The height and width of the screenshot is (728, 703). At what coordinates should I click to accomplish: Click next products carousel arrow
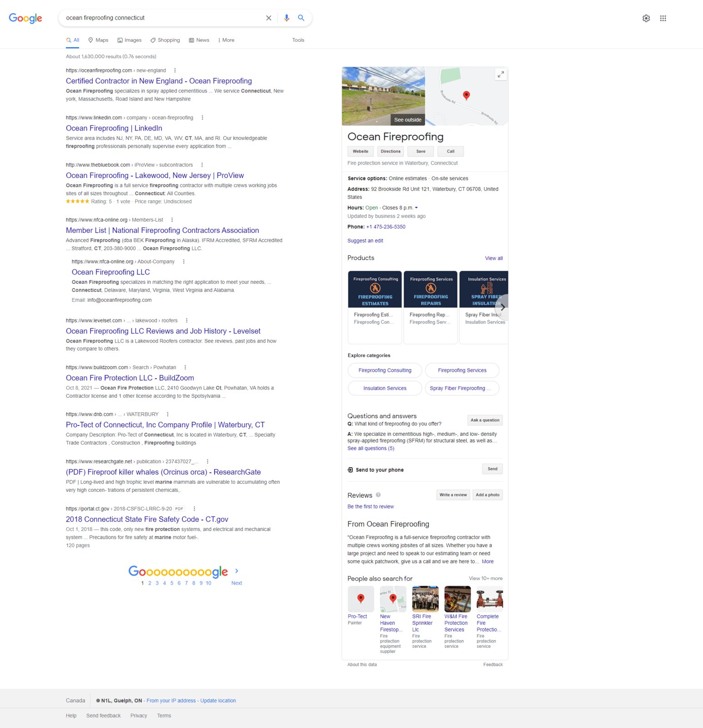(x=502, y=307)
